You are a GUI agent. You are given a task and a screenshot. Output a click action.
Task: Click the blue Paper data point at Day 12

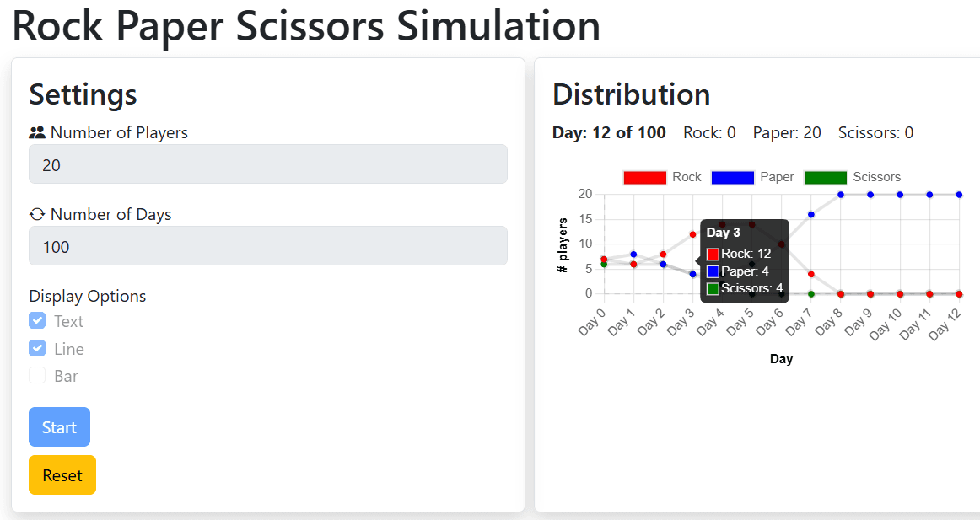[958, 194]
